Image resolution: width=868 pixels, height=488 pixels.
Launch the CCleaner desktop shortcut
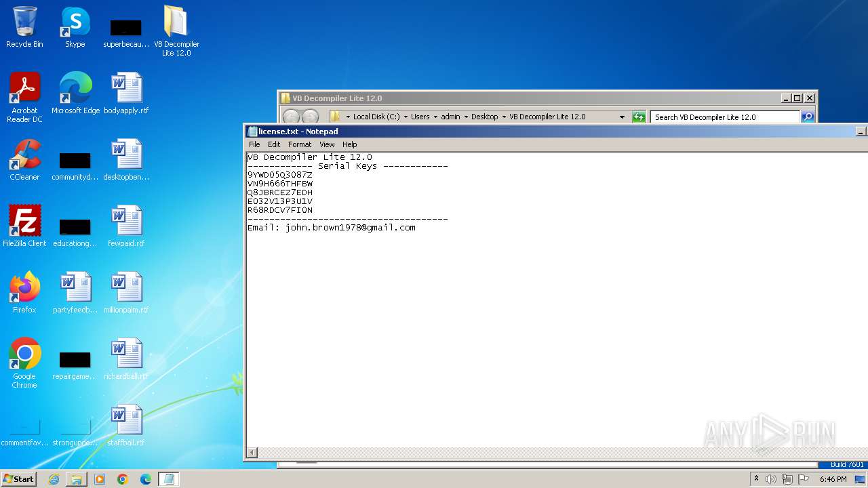[x=24, y=160]
